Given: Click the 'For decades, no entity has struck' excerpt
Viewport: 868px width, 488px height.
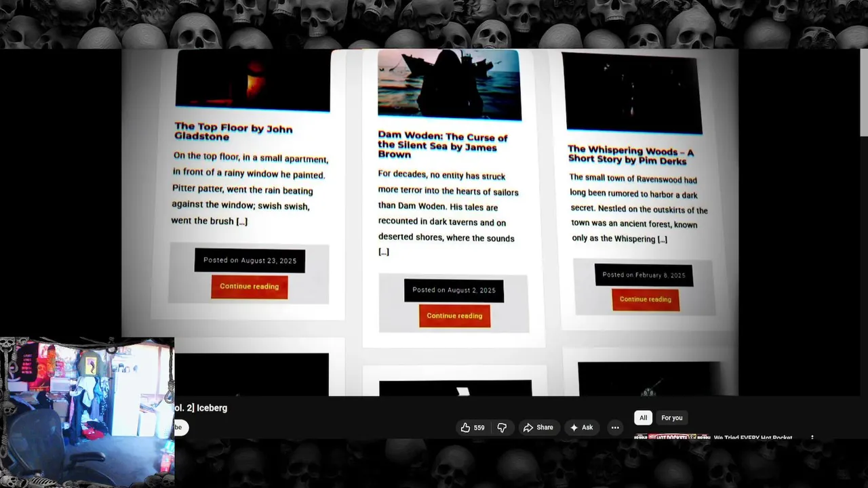Looking at the screenshot, I should pyautogui.click(x=448, y=213).
